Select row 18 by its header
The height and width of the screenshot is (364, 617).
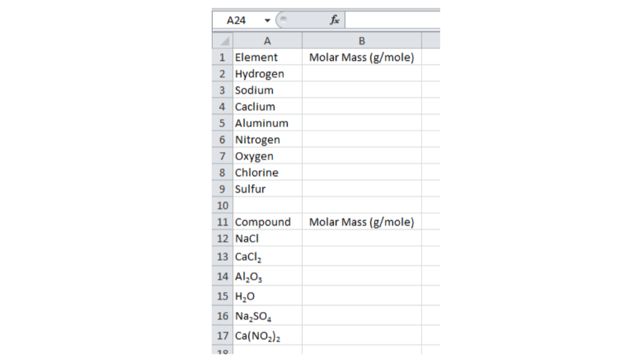point(222,351)
